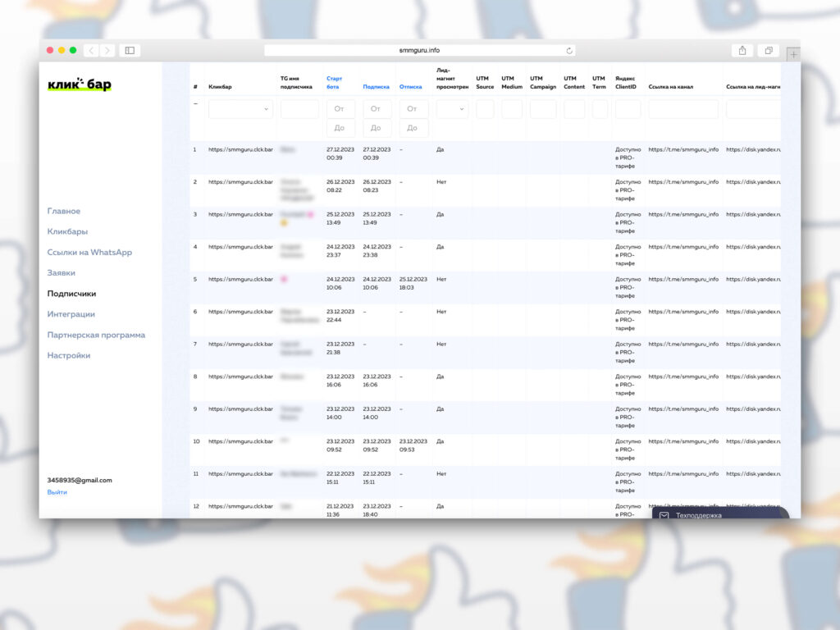The height and width of the screenshot is (630, 840).
Task: Open Партнерская программа page
Action: point(96,335)
